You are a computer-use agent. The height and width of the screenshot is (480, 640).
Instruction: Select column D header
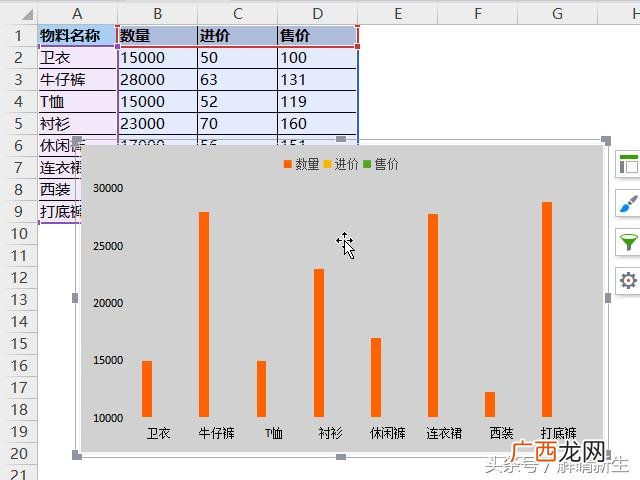(x=318, y=14)
